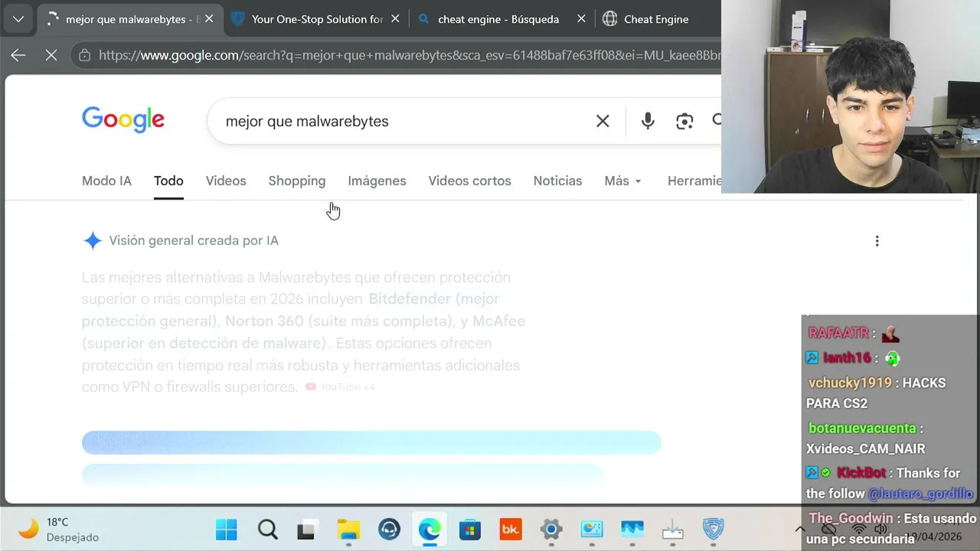Image resolution: width=980 pixels, height=551 pixels.
Task: Clear the search query with X
Action: (x=603, y=121)
